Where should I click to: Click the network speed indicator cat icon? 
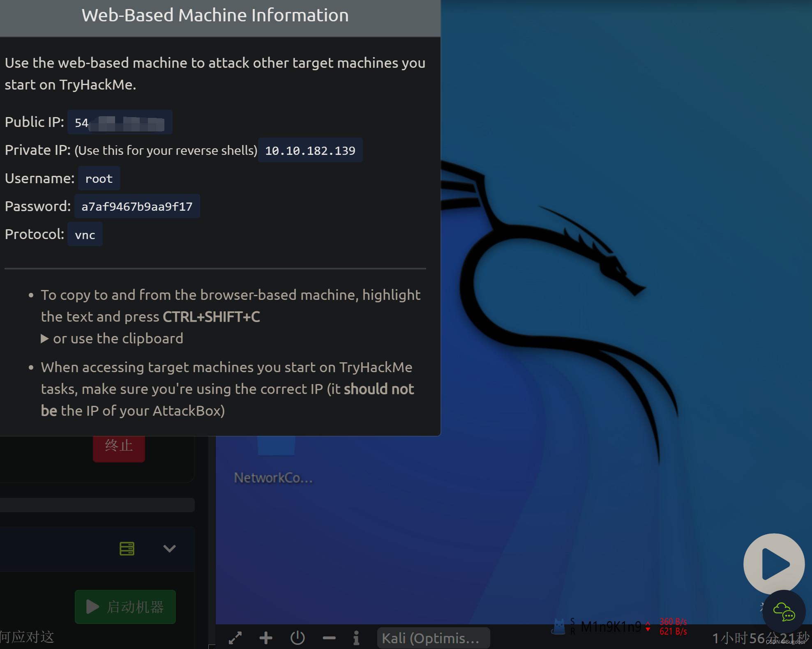pyautogui.click(x=558, y=626)
